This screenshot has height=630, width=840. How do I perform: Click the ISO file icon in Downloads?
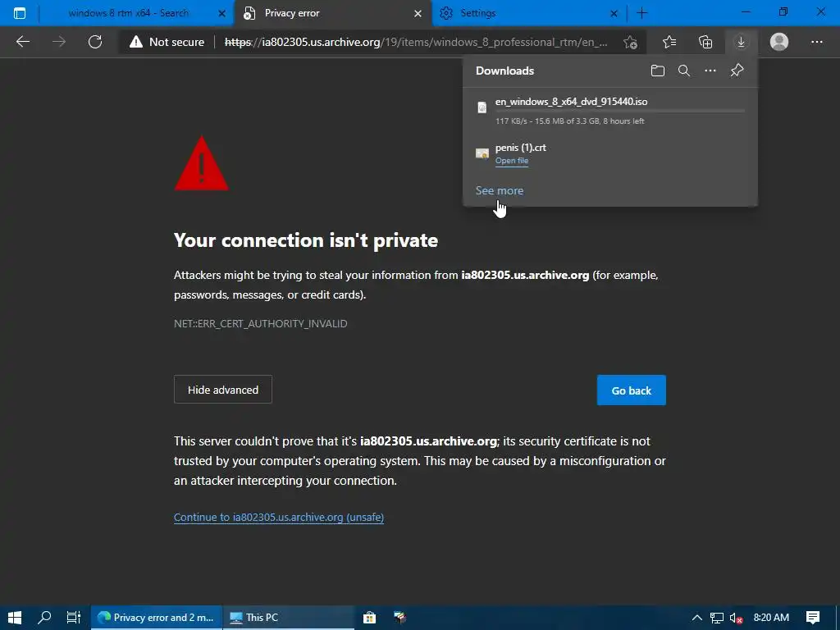482,107
